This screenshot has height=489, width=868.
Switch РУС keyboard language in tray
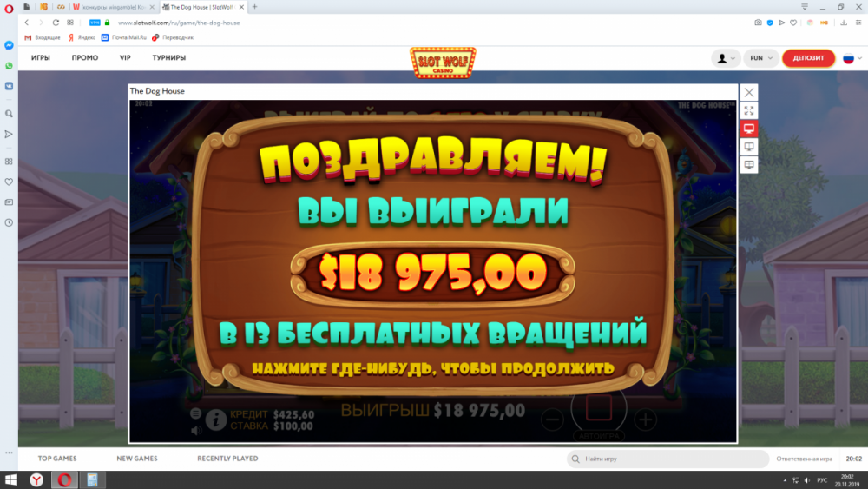(822, 480)
